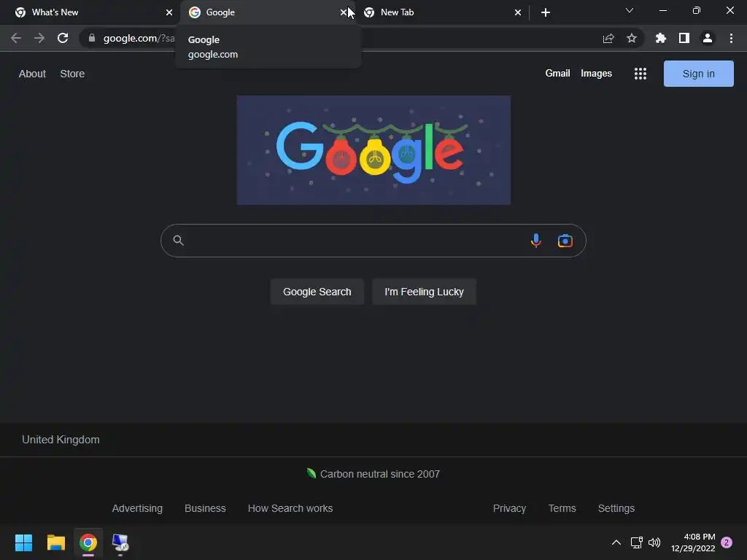This screenshot has width=747, height=560.
Task: Open Carbon neutral since 2007 link
Action: [x=373, y=474]
